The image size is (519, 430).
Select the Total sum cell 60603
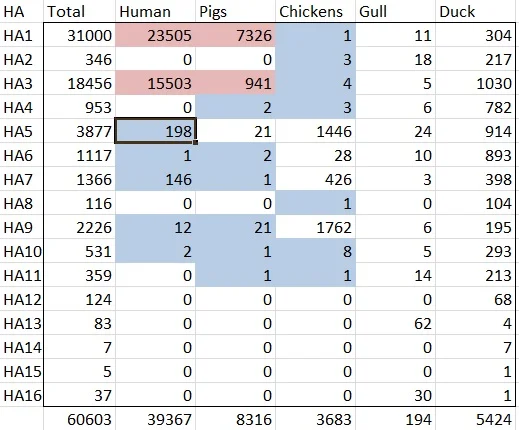pos(79,419)
